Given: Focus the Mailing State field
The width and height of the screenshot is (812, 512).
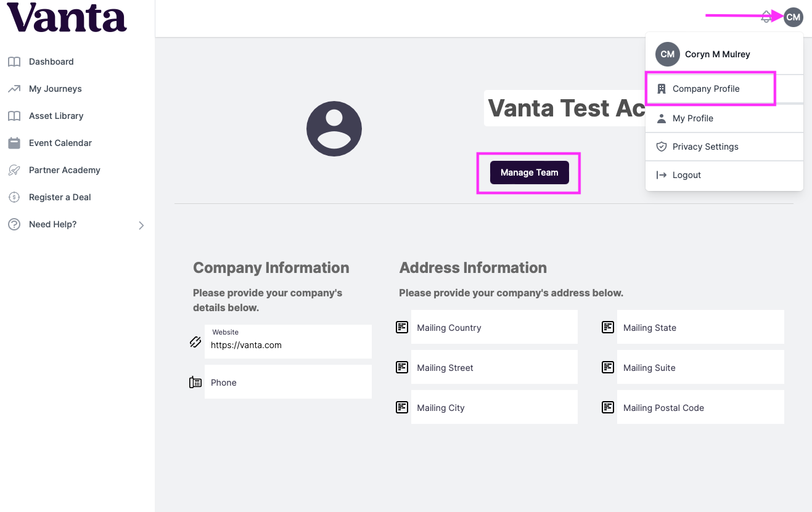Looking at the screenshot, I should [x=700, y=327].
